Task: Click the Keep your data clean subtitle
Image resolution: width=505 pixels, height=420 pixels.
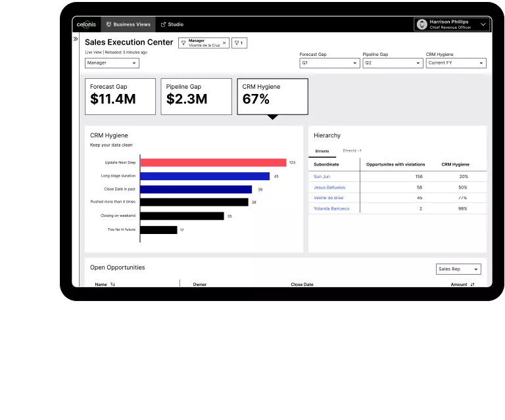Action: (x=111, y=145)
